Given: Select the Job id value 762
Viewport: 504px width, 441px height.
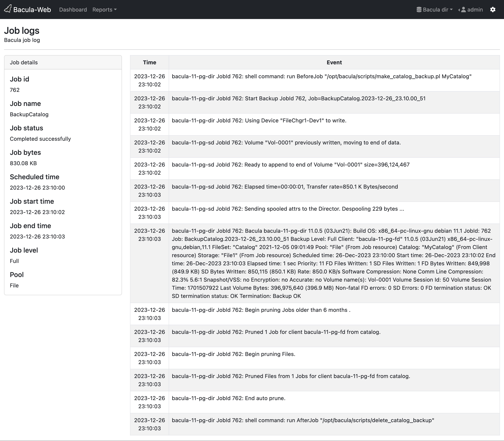Looking at the screenshot, I should point(15,90).
